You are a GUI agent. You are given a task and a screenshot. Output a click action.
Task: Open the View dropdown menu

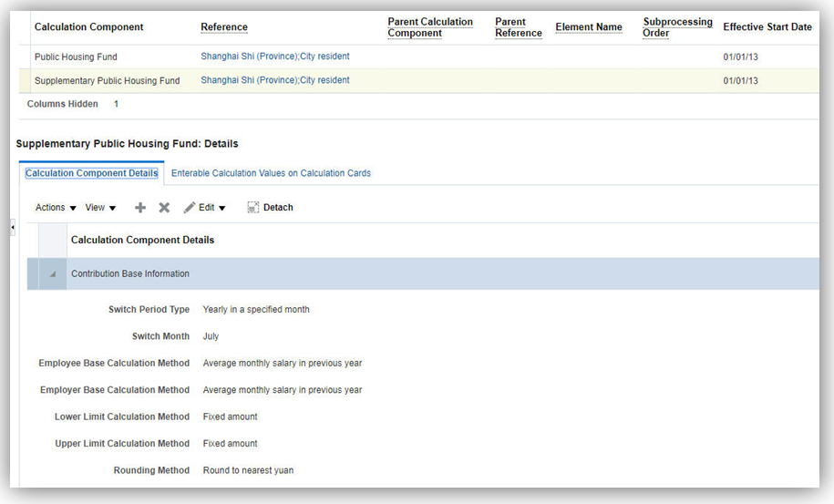pyautogui.click(x=100, y=208)
